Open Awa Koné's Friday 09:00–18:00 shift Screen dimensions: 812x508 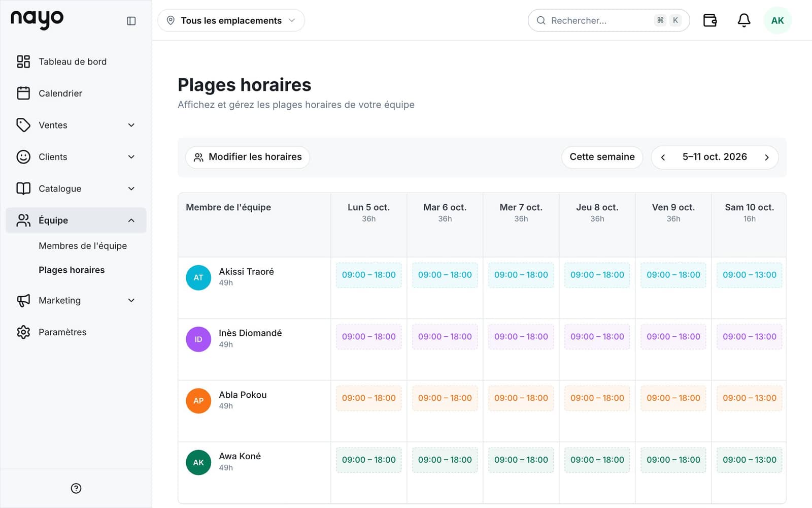click(673, 460)
